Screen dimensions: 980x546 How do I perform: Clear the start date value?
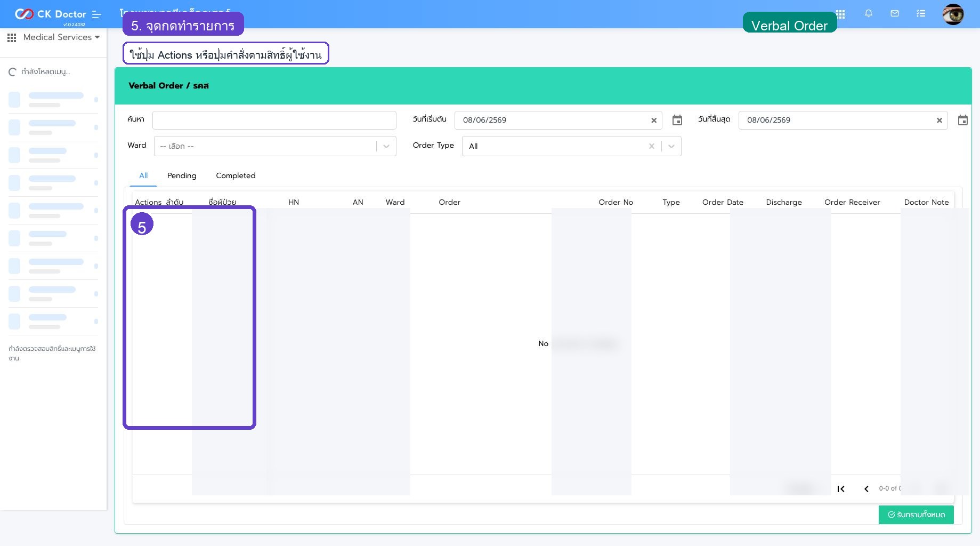[654, 121]
